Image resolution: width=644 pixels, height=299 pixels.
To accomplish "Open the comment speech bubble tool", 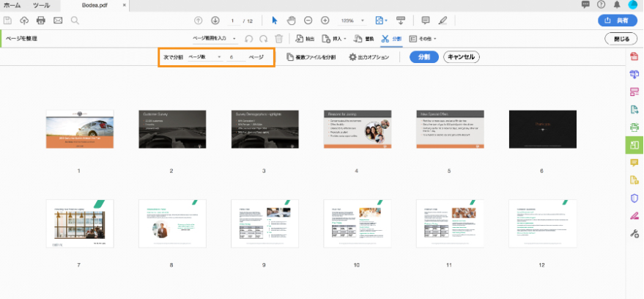I will [426, 20].
